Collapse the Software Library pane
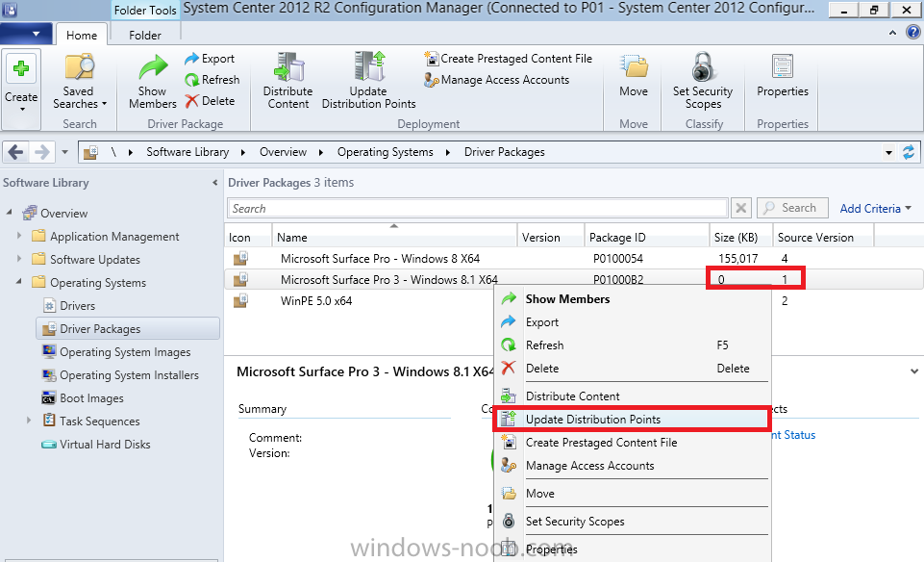924x562 pixels. (x=215, y=183)
